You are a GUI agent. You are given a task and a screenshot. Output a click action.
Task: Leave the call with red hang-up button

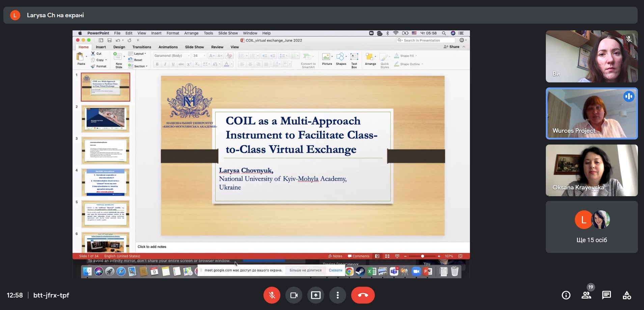coord(363,295)
